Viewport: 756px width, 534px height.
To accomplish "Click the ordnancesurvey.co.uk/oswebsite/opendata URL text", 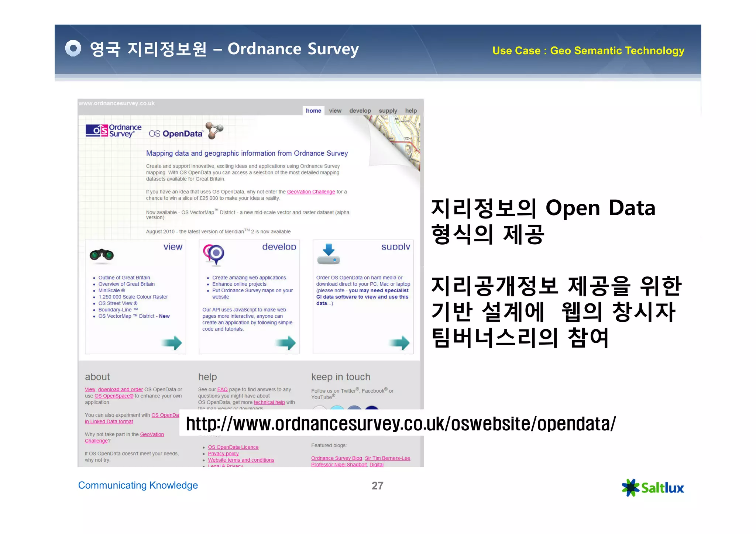I will [401, 424].
